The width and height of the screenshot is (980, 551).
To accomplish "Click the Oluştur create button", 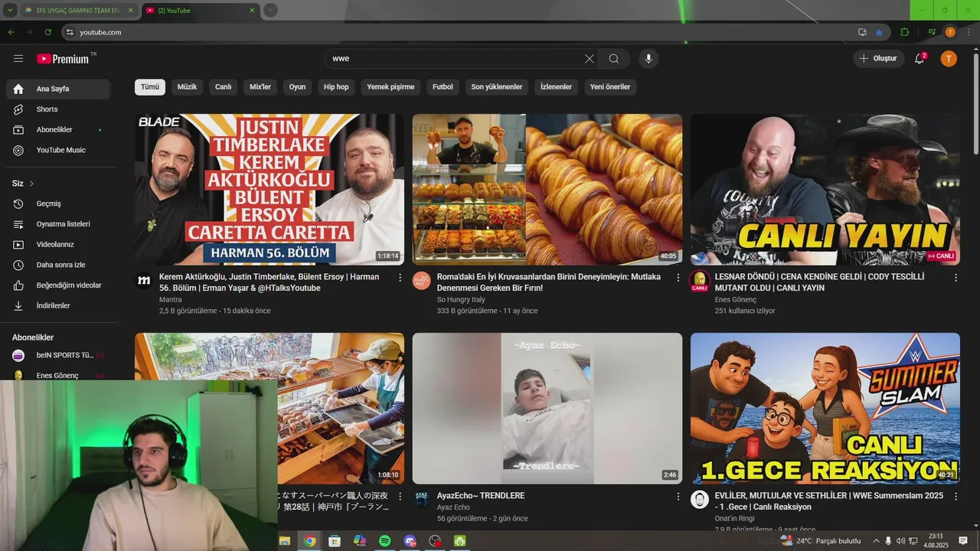I will coord(877,59).
